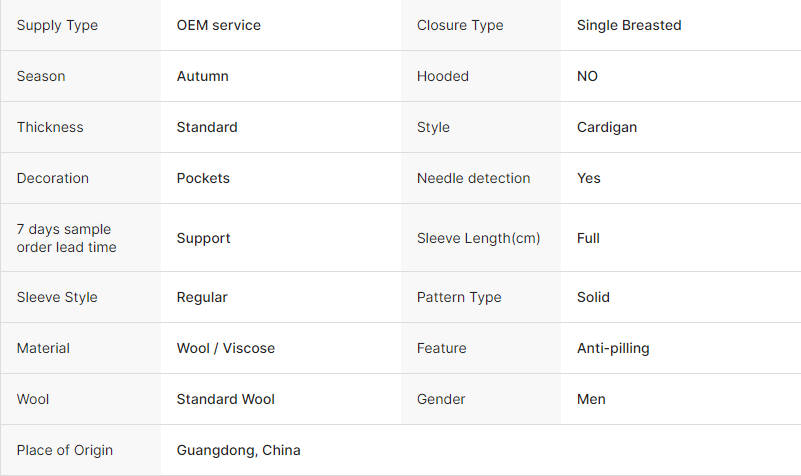The width and height of the screenshot is (801, 476).
Task: Click the "Supply Type" label cell
Action: click(57, 25)
